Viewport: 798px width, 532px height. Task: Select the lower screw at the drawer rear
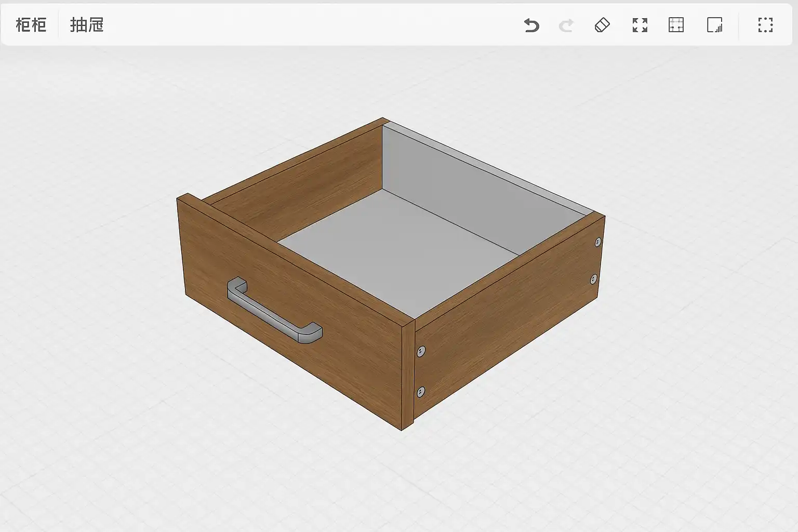pyautogui.click(x=594, y=280)
